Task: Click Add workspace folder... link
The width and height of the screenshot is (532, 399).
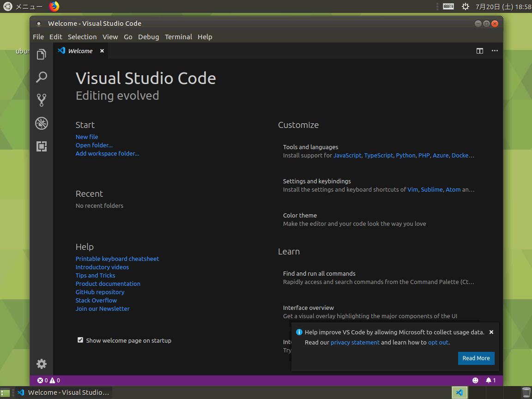Action: (107, 154)
